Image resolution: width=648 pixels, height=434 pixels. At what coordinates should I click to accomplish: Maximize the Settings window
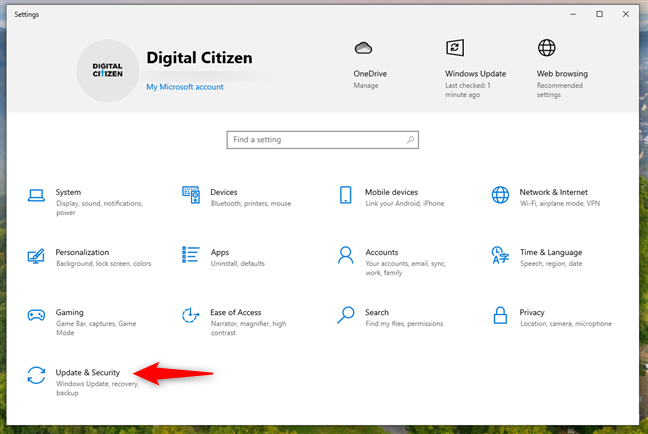click(599, 14)
